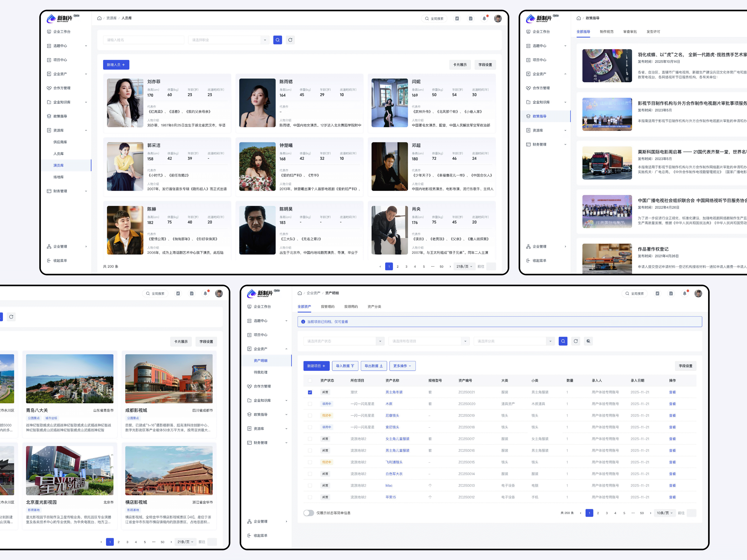Open the 请选择资产状态 dropdown
747x560 pixels.
tap(344, 341)
